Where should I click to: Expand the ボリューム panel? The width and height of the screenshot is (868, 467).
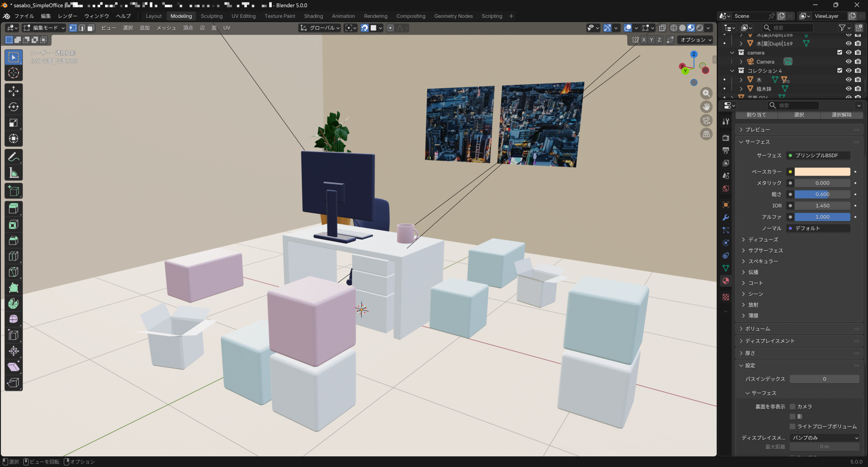[758, 329]
